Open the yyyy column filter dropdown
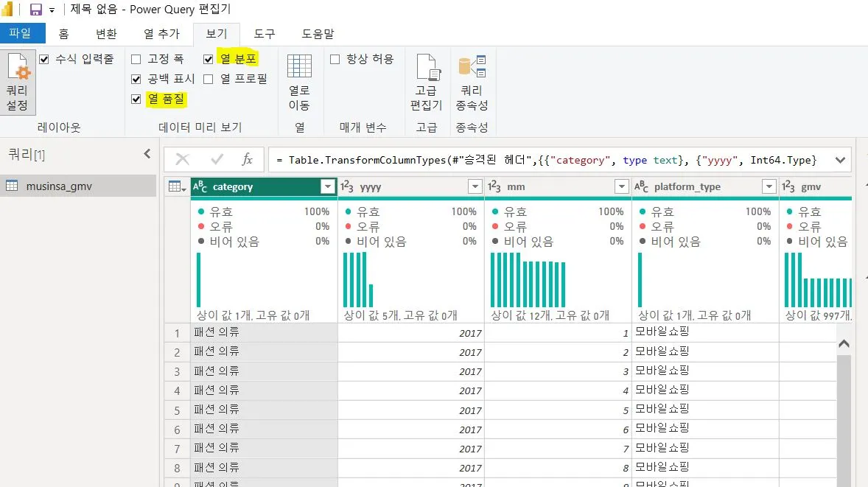 point(475,187)
